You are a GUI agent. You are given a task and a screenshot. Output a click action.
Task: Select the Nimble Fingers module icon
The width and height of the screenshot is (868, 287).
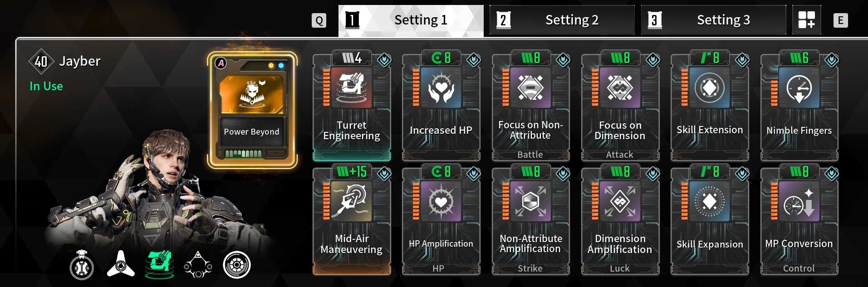click(799, 88)
